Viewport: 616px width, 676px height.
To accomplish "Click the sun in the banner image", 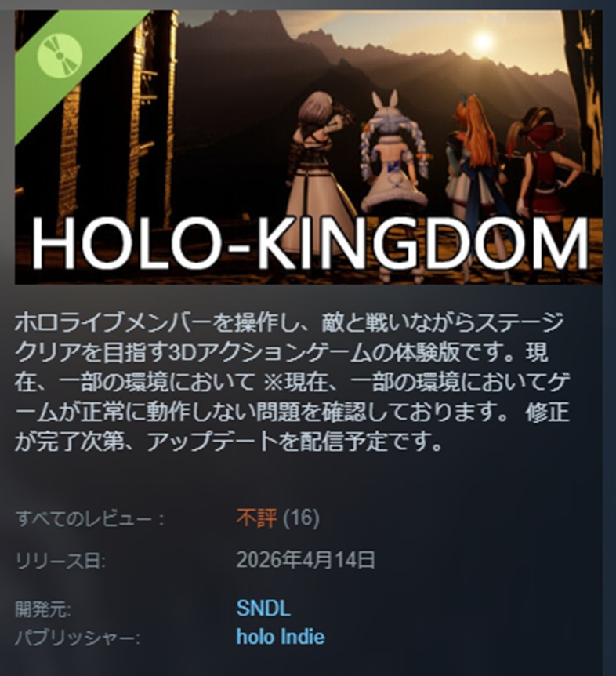I will pos(483,42).
